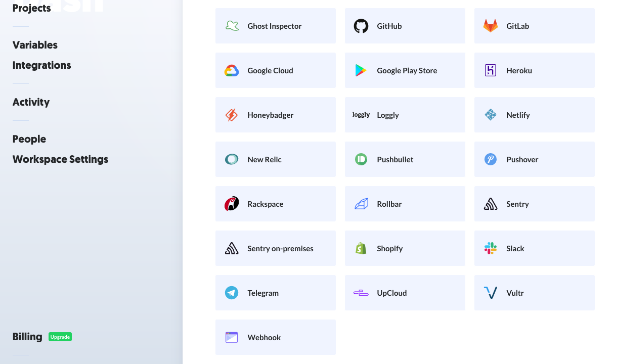The image size is (617, 364).
Task: Go to Billing in the sidebar
Action: [27, 337]
